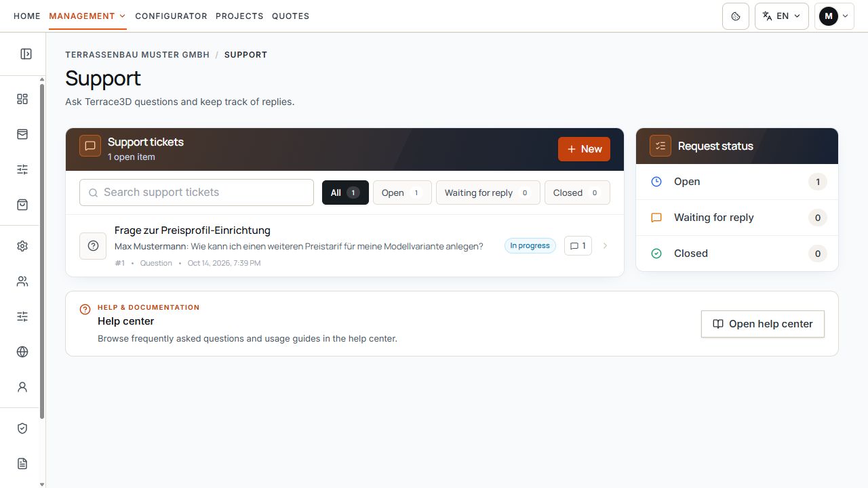The image size is (868, 488).
Task: Create a New support ticket
Action: click(584, 149)
